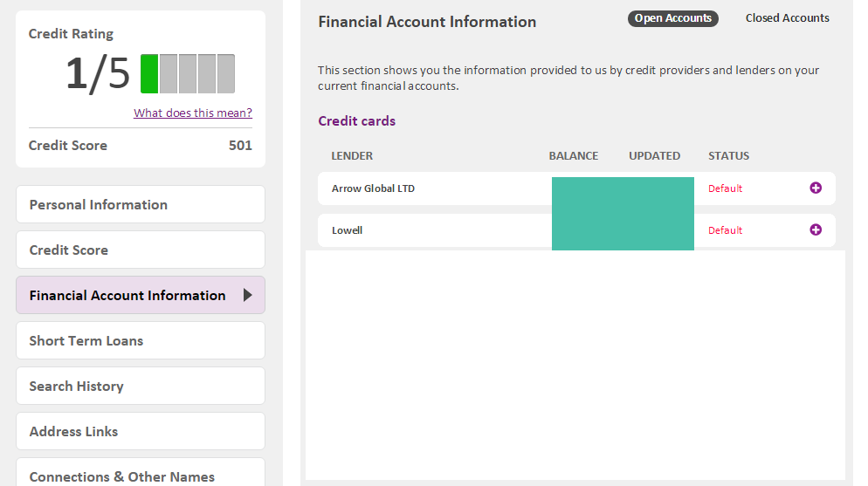
Task: Click the arrow beside Financial Account Information
Action: pos(247,296)
